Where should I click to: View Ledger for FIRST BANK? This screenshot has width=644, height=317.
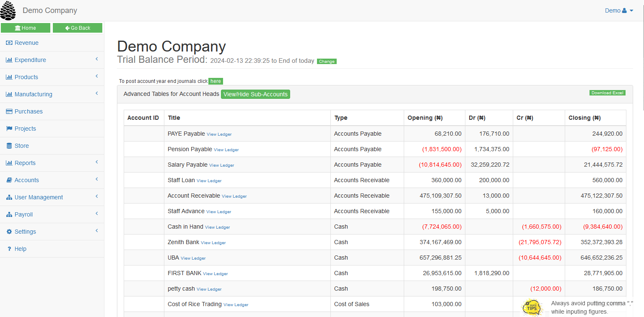coord(215,274)
